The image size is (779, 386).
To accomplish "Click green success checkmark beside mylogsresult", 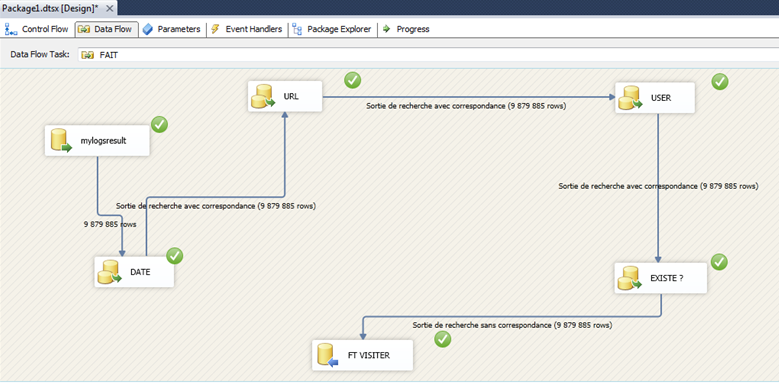I will click(x=159, y=125).
